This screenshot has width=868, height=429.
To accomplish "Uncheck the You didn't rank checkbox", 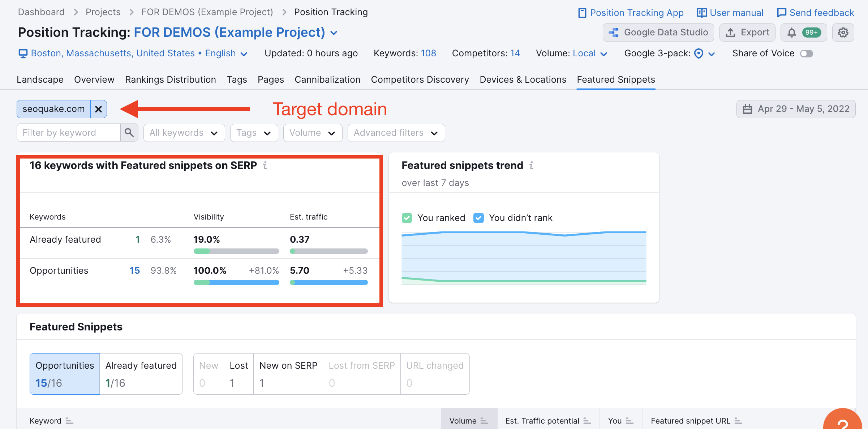I will click(478, 218).
